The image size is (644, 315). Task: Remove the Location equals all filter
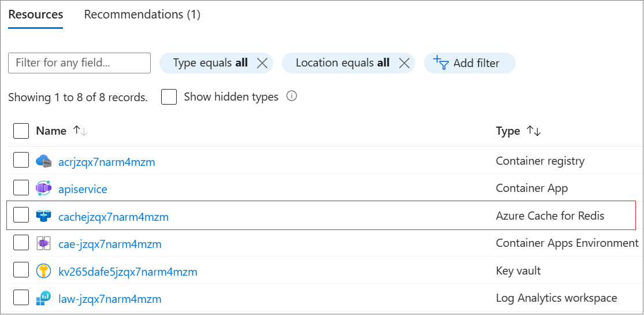point(404,63)
